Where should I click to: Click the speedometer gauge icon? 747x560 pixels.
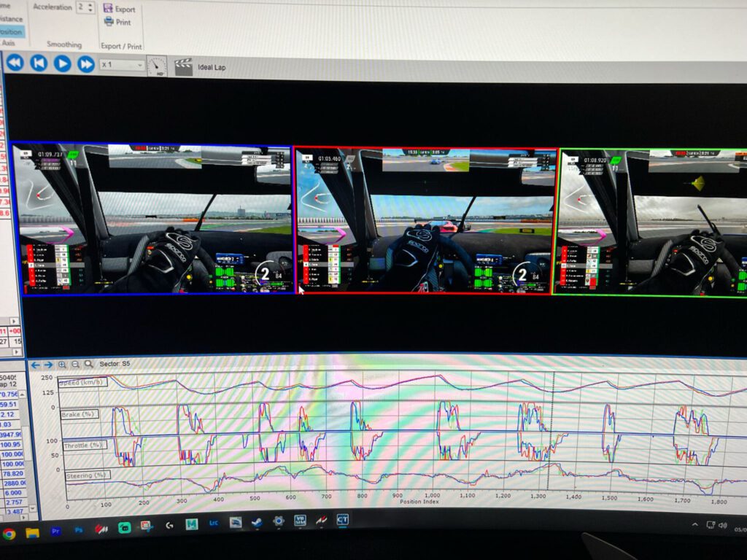[x=157, y=66]
